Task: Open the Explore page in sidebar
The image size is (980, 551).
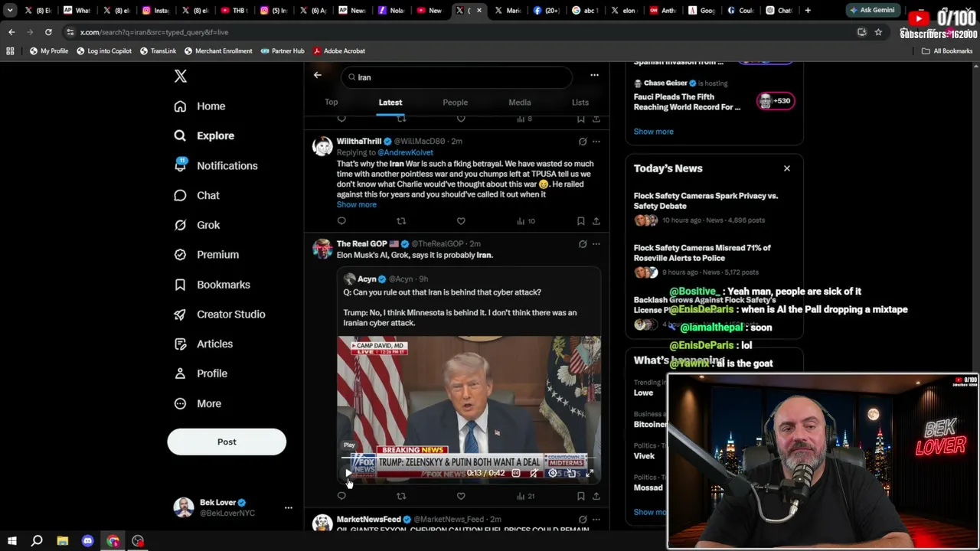Action: [x=204, y=135]
